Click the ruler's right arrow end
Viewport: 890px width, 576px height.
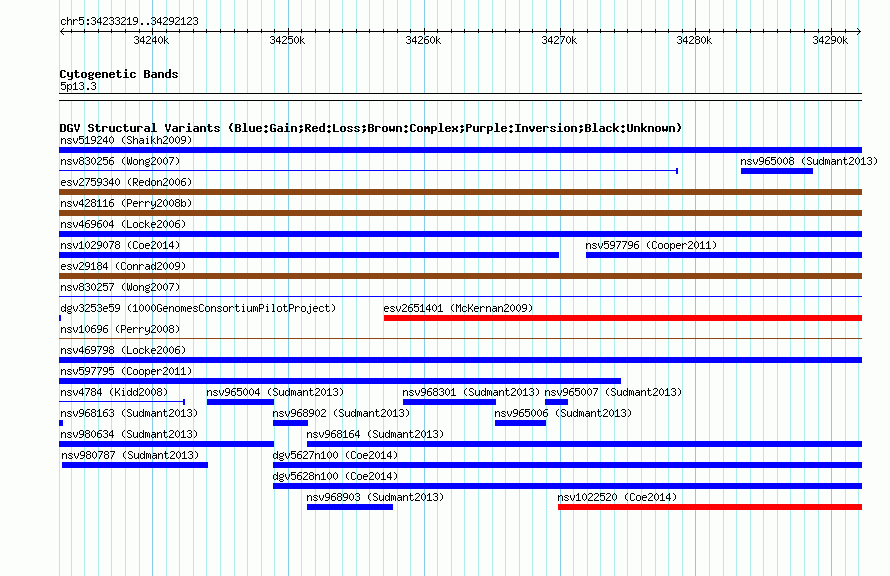(859, 32)
